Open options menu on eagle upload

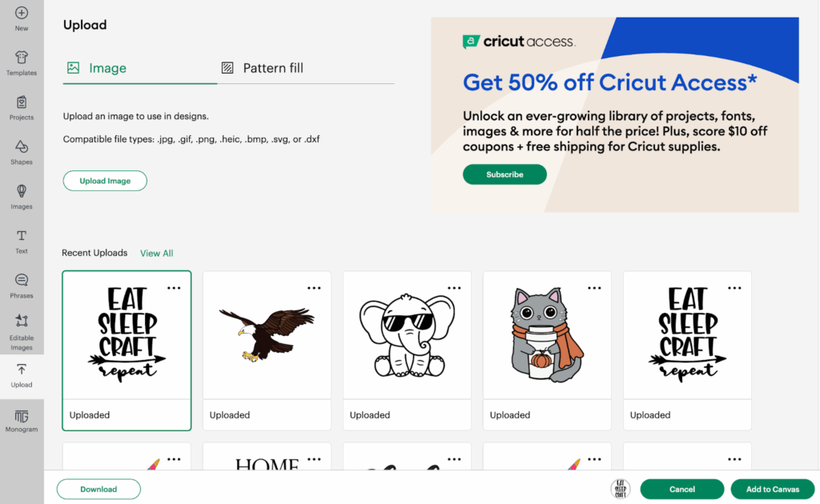pos(314,288)
